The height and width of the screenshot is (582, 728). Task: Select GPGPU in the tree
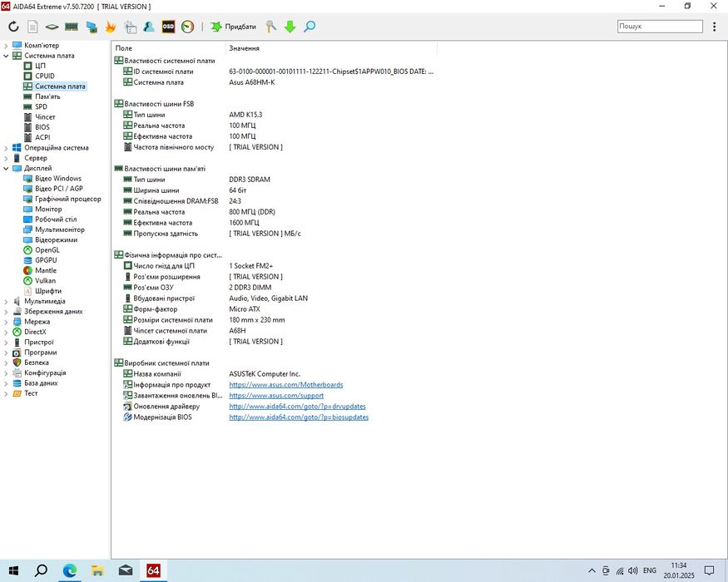coord(46,260)
